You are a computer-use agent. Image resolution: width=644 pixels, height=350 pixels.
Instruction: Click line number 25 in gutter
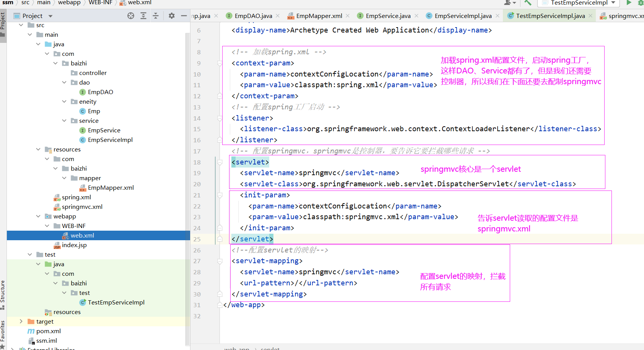(x=197, y=239)
